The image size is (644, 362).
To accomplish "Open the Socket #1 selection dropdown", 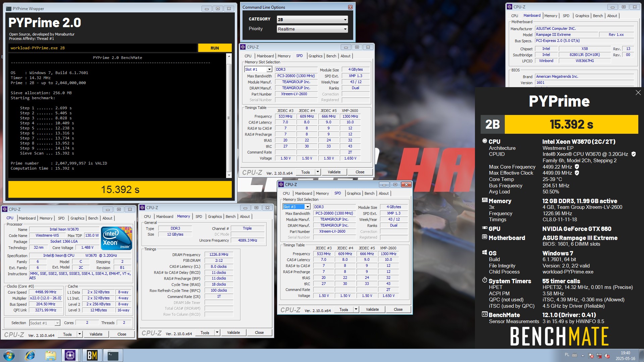I will click(x=45, y=323).
